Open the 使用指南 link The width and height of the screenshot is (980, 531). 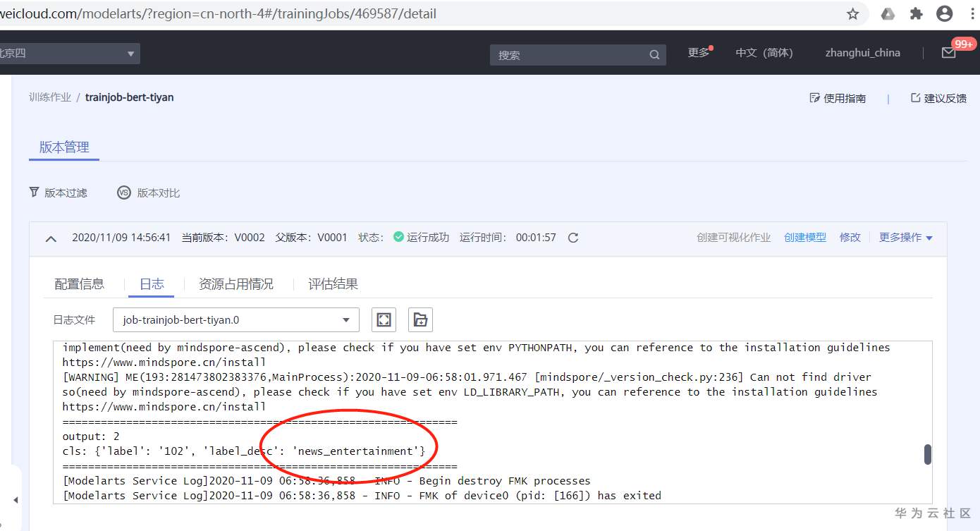pos(838,98)
